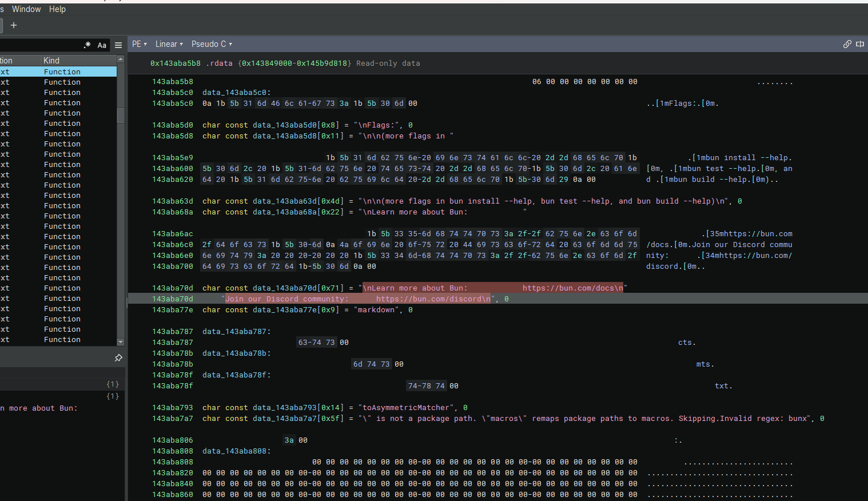This screenshot has width=868, height=501.
Task: Click the data_143aba63d variable name
Action: [284, 201]
